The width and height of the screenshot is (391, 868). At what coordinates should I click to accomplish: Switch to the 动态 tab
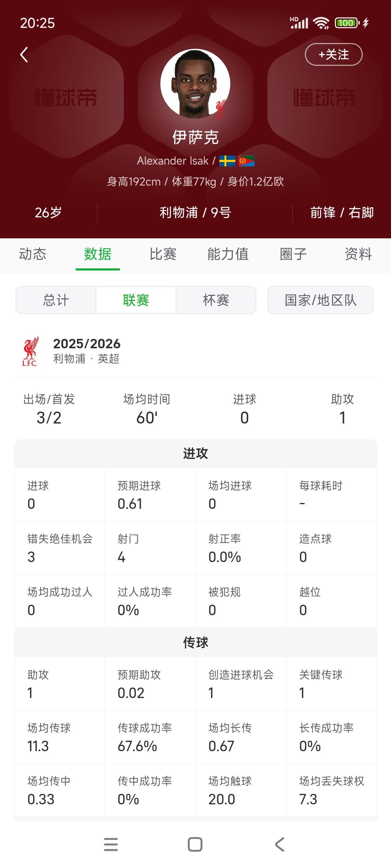[x=33, y=254]
